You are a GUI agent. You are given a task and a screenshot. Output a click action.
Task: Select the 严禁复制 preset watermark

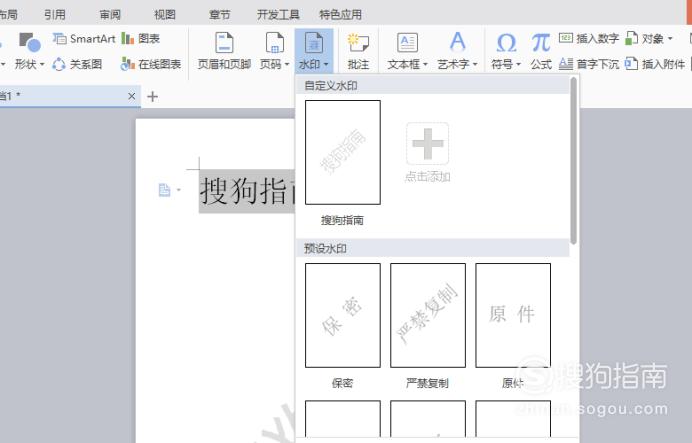[x=428, y=315]
